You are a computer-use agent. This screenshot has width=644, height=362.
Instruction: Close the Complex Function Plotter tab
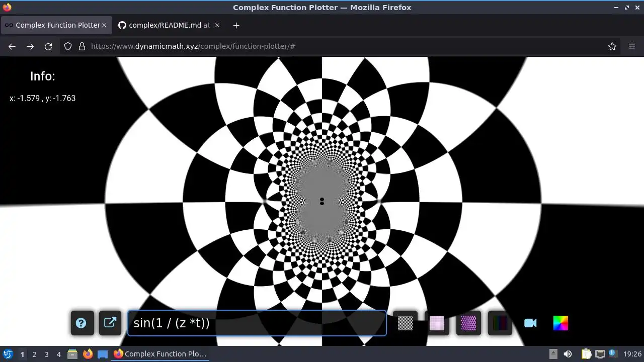(104, 25)
